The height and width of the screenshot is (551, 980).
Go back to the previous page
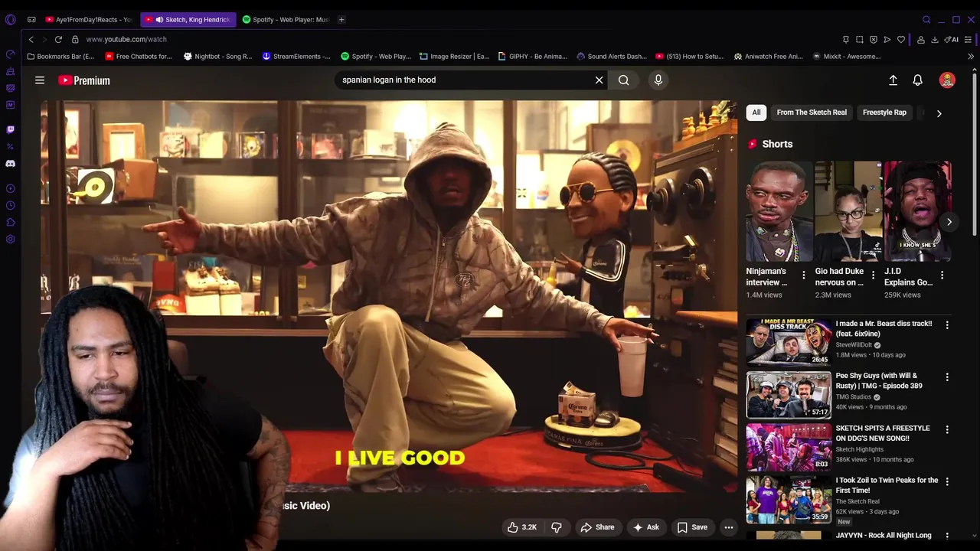(x=31, y=39)
